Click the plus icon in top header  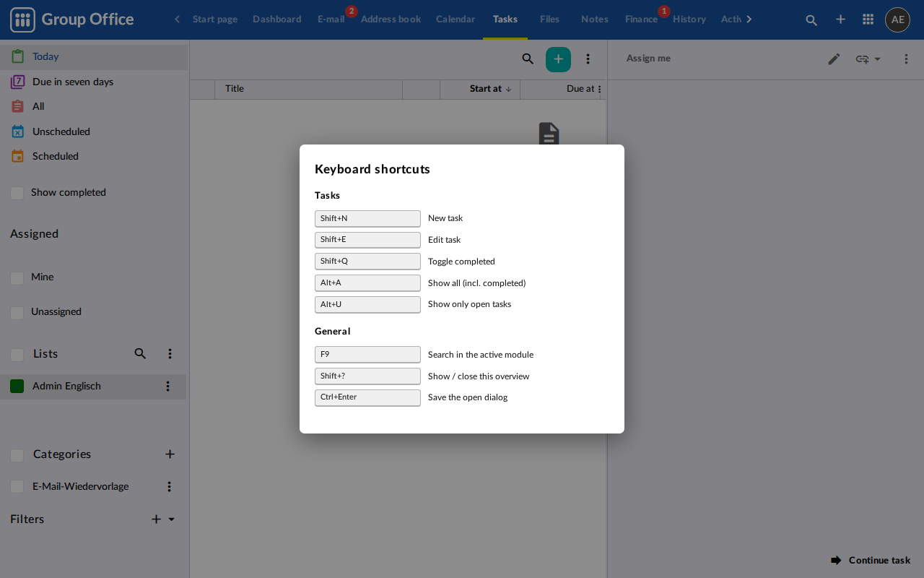pos(840,20)
